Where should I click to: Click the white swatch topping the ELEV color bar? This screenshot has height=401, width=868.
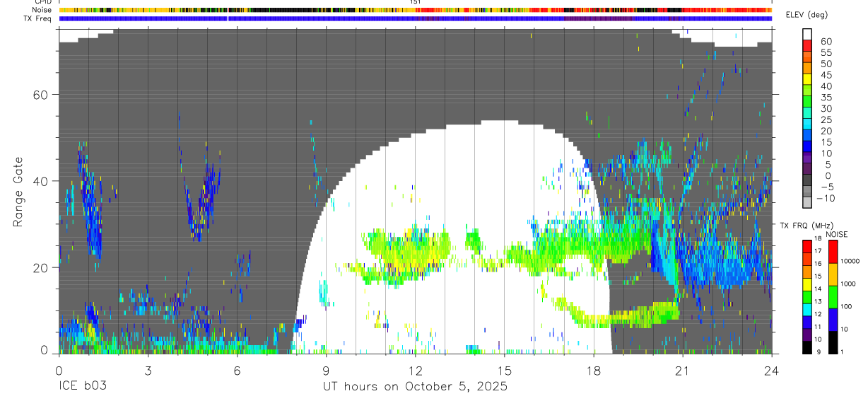coord(807,34)
